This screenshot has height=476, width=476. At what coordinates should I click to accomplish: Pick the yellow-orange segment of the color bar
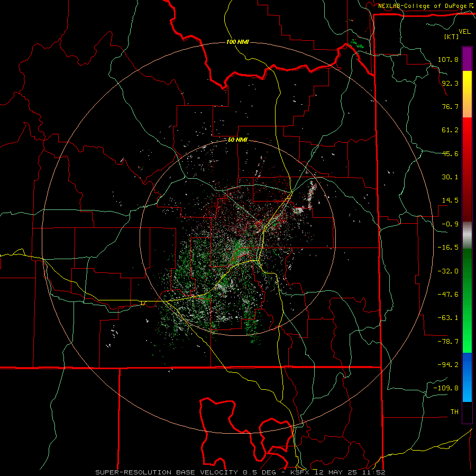(467, 94)
